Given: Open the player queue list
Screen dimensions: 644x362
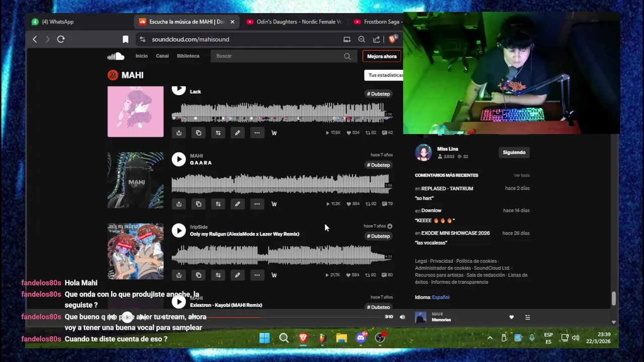Looking at the screenshot, I should 527,317.
